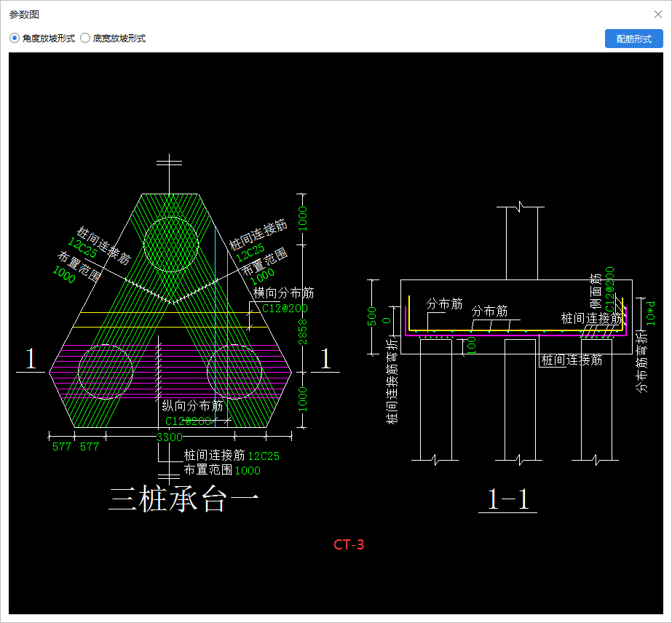Image resolution: width=672 pixels, height=623 pixels.
Task: Close the 参数图 dialog
Action: (x=658, y=14)
